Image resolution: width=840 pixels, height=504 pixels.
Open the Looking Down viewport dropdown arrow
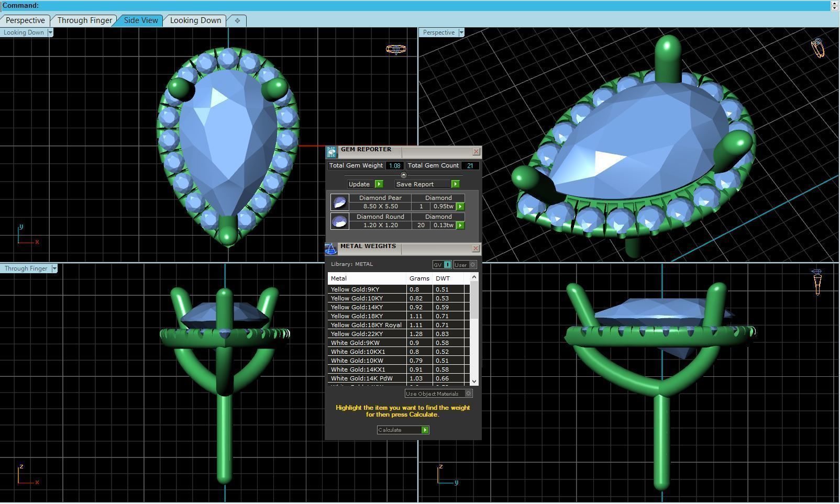tap(50, 32)
